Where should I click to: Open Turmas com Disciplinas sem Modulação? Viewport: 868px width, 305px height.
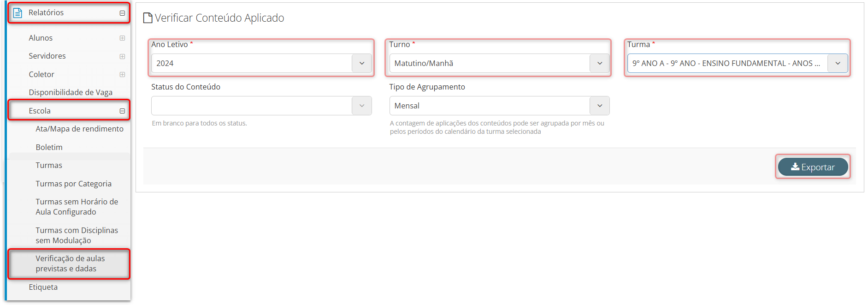(77, 235)
